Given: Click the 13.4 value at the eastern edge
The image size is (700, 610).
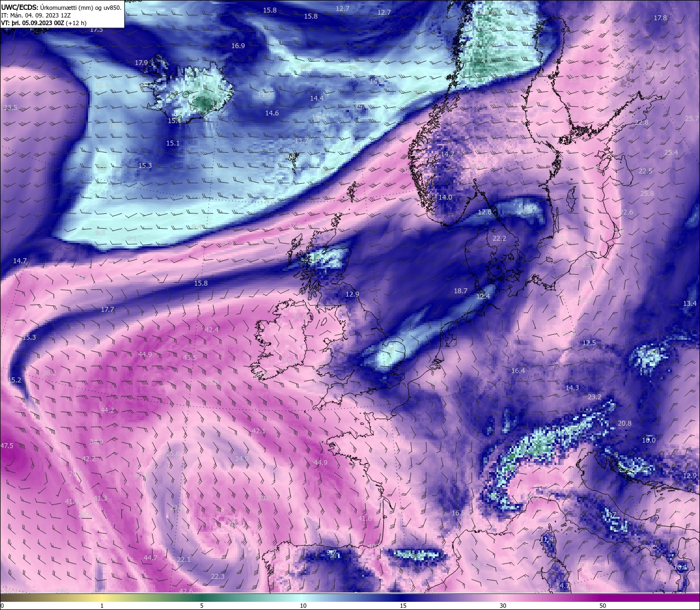Looking at the screenshot, I should (690, 304).
